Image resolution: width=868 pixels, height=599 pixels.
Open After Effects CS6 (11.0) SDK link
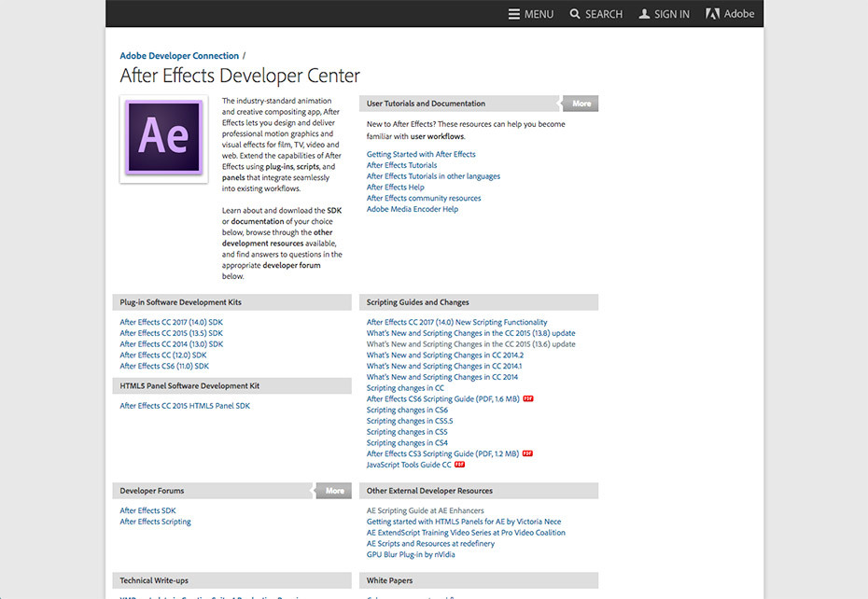pyautogui.click(x=164, y=366)
